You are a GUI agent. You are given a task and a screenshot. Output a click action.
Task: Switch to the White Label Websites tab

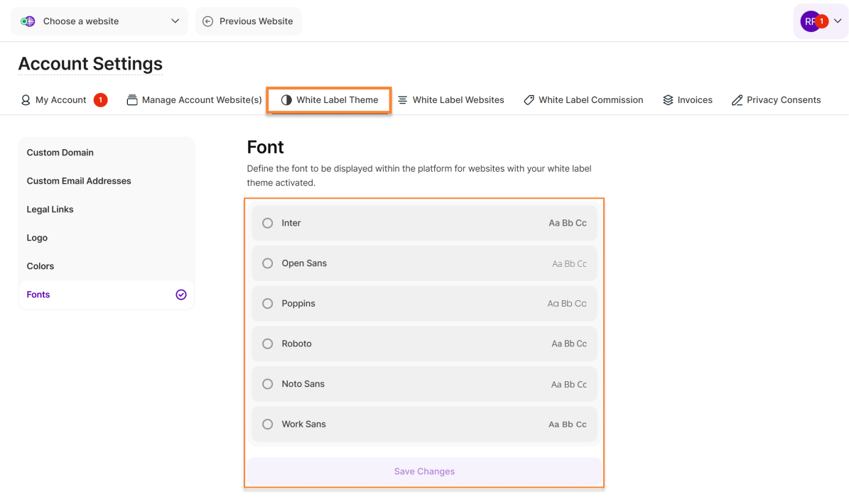(450, 100)
